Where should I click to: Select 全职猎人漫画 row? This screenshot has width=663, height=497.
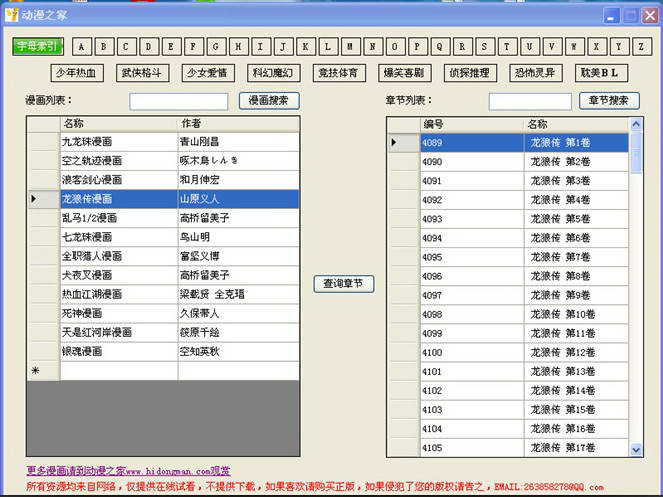point(163,256)
